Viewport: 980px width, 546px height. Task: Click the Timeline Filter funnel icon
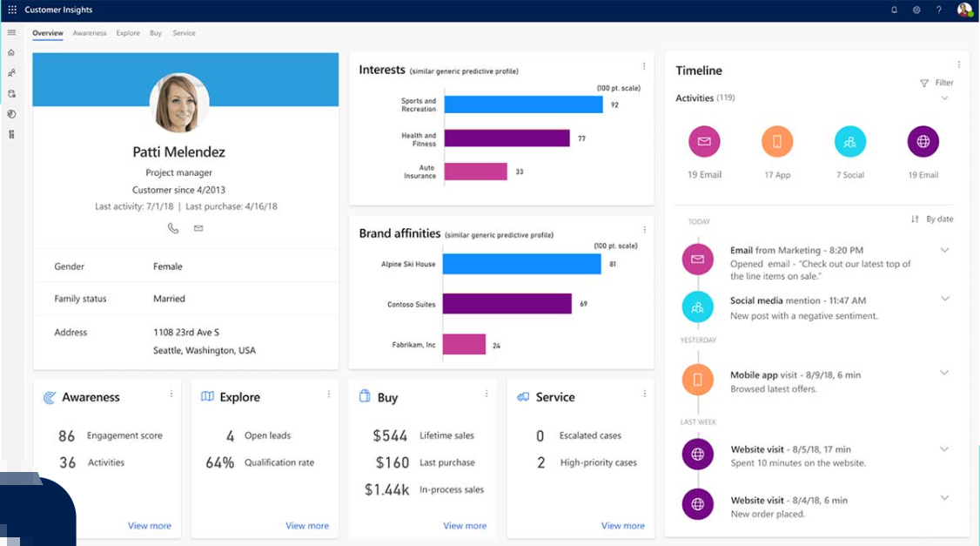click(923, 83)
